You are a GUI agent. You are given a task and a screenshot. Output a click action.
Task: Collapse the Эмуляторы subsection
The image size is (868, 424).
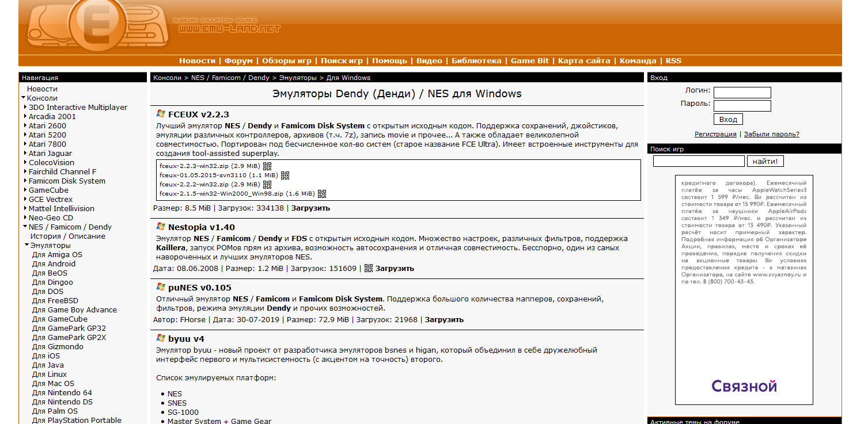(27, 245)
